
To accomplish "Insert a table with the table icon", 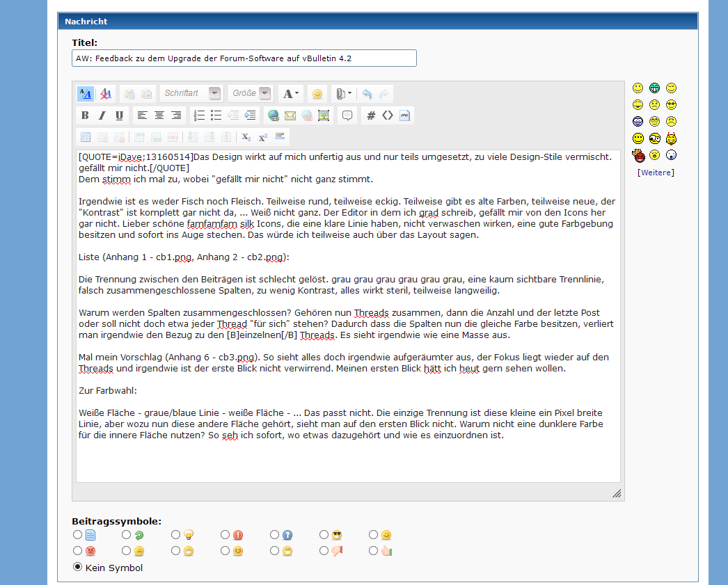I will 86,137.
